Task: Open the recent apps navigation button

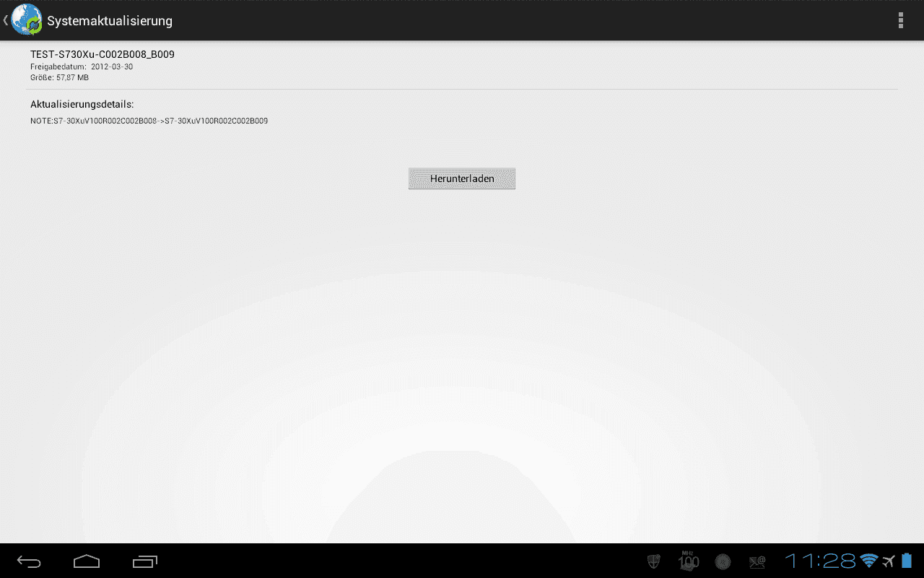Action: click(145, 561)
